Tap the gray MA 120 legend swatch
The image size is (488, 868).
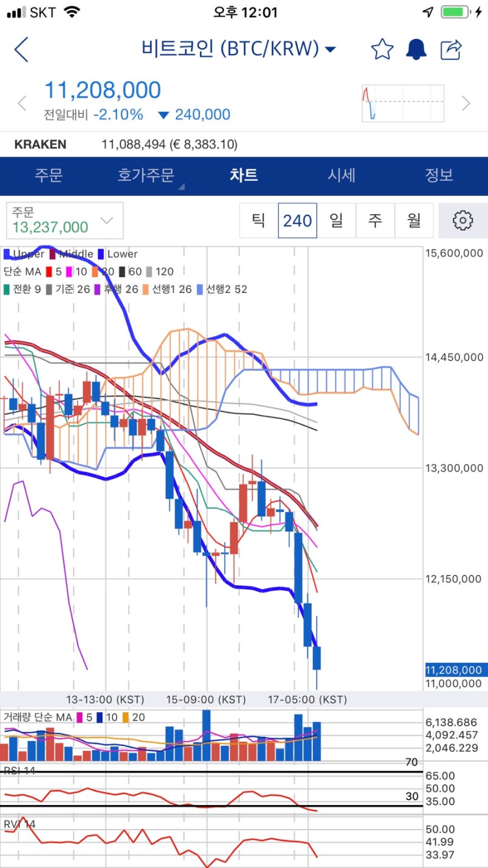coord(149,272)
